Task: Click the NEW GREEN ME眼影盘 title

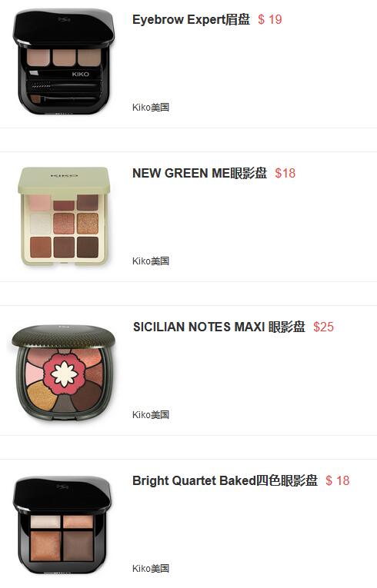Action: (200, 173)
